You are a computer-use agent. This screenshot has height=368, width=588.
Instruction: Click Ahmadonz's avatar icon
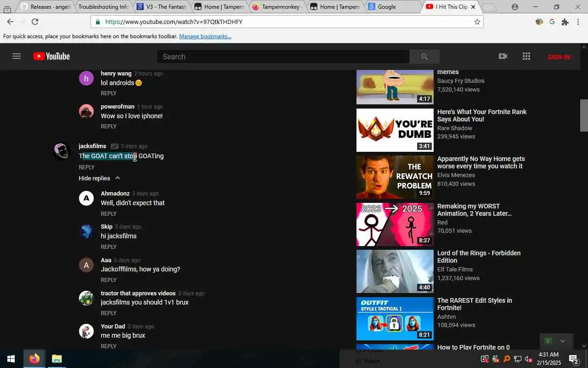(86, 198)
